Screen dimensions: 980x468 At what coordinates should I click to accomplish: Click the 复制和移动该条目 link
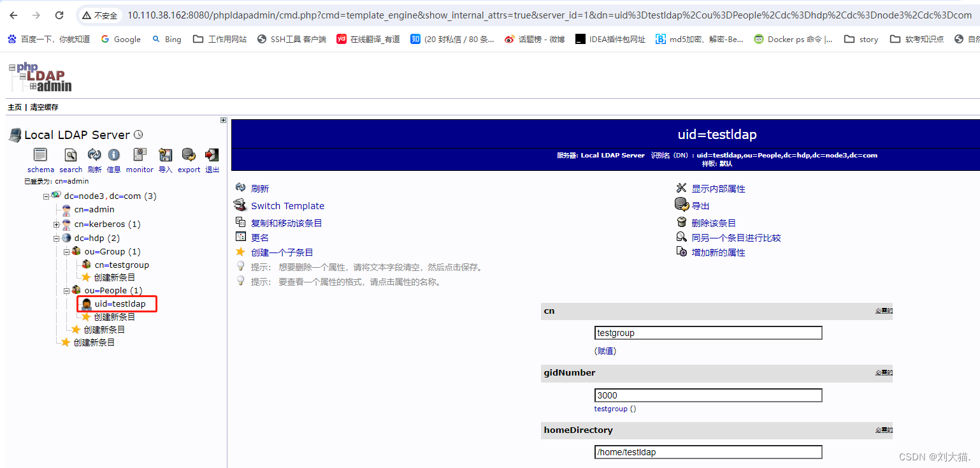point(287,223)
